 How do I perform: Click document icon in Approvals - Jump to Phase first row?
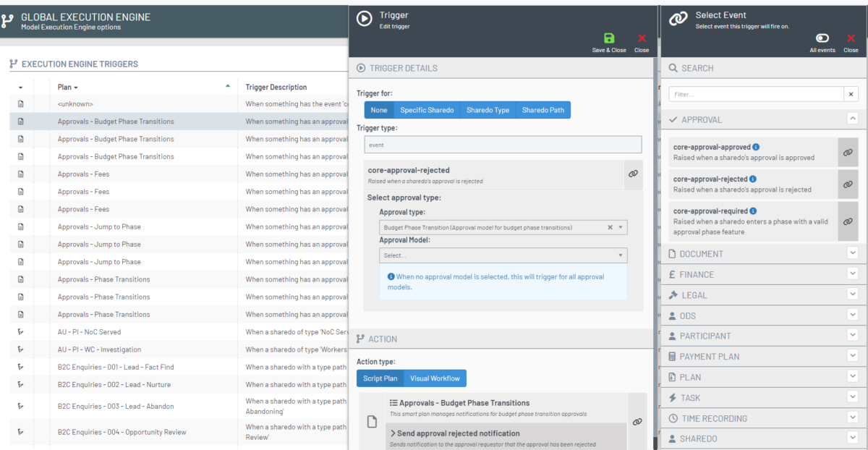(x=21, y=226)
